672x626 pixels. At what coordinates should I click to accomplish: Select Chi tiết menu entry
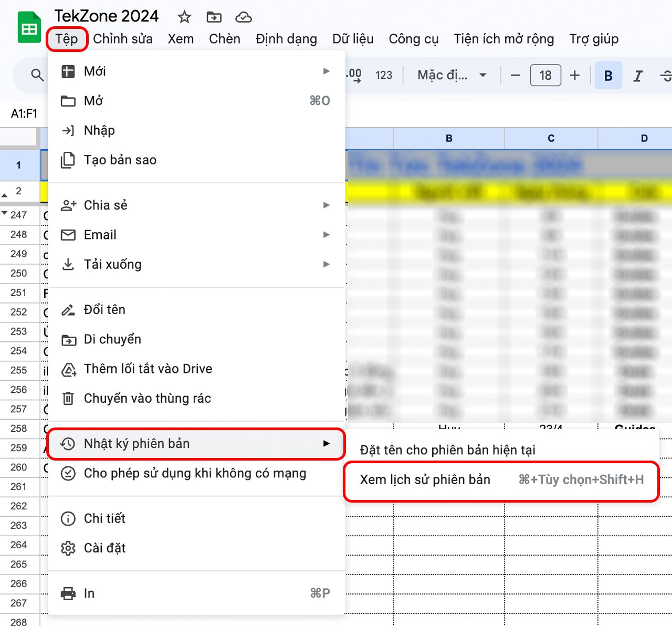pos(196,519)
